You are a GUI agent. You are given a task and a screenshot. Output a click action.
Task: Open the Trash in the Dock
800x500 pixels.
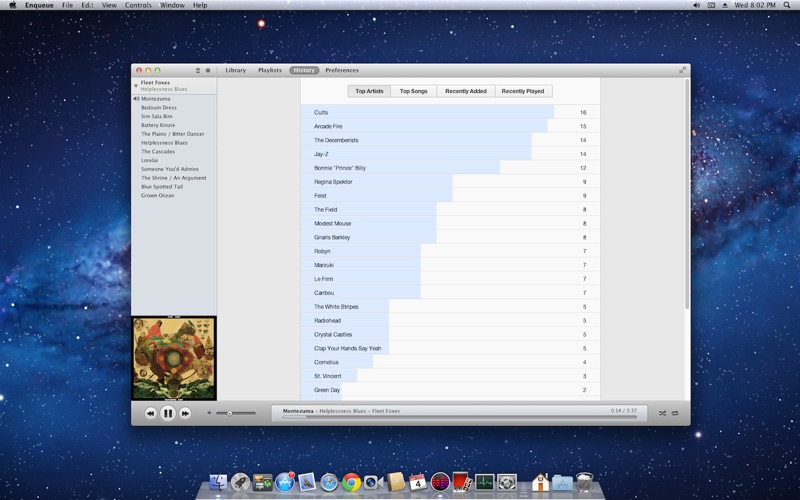585,482
